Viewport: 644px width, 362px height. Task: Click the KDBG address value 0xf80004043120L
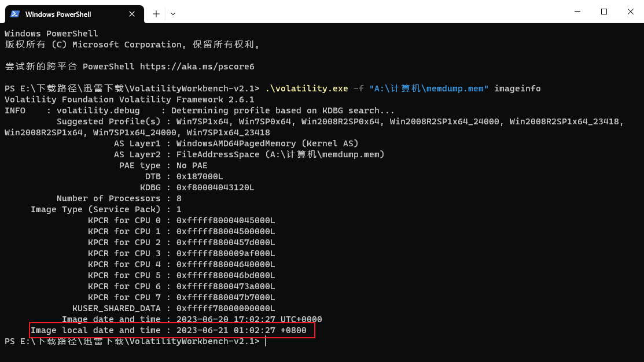[x=215, y=187]
